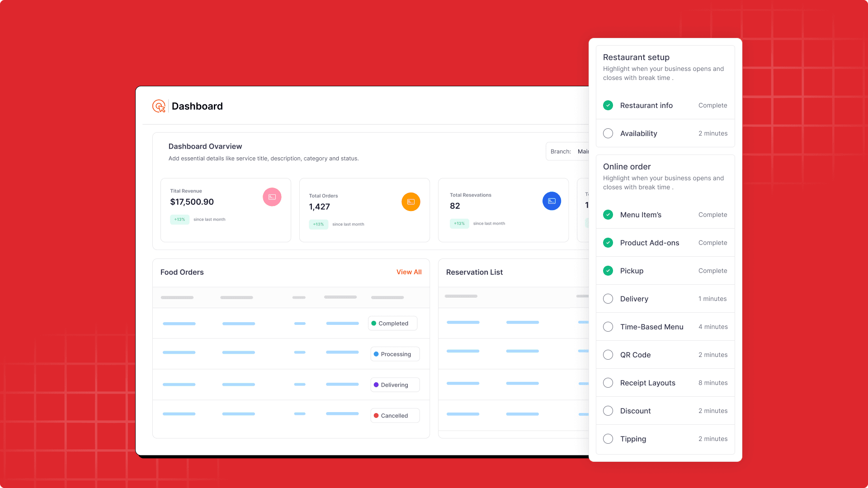
Task: Check the Time-Based Menu circle
Action: pyautogui.click(x=608, y=327)
